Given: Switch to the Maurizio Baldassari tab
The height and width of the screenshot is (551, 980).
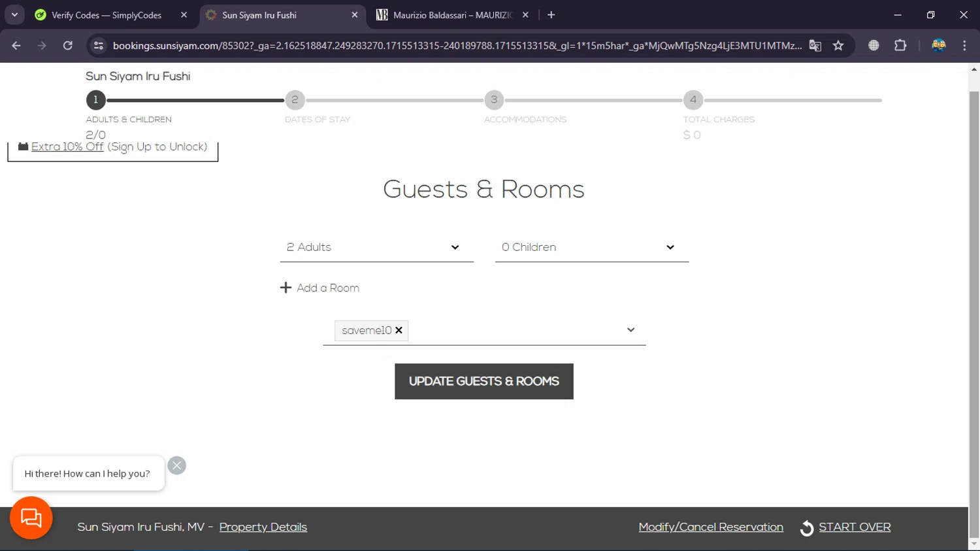Looking at the screenshot, I should click(x=453, y=15).
